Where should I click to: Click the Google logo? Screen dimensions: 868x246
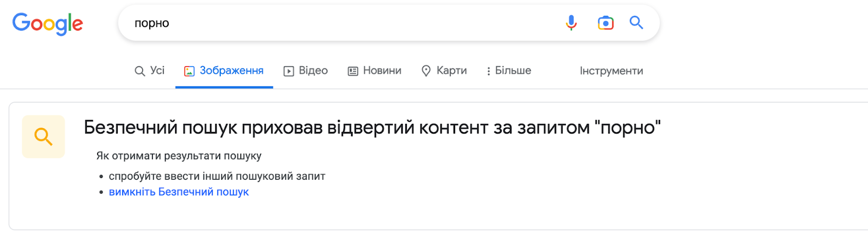click(x=48, y=24)
